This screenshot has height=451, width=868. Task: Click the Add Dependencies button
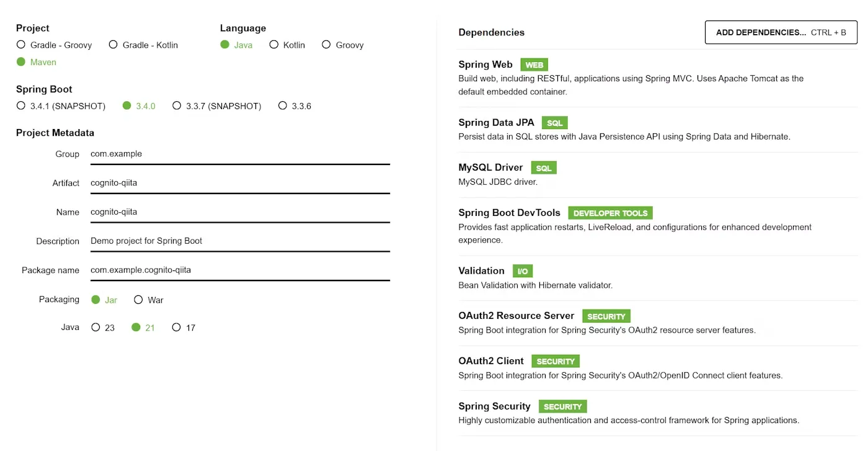pos(781,32)
